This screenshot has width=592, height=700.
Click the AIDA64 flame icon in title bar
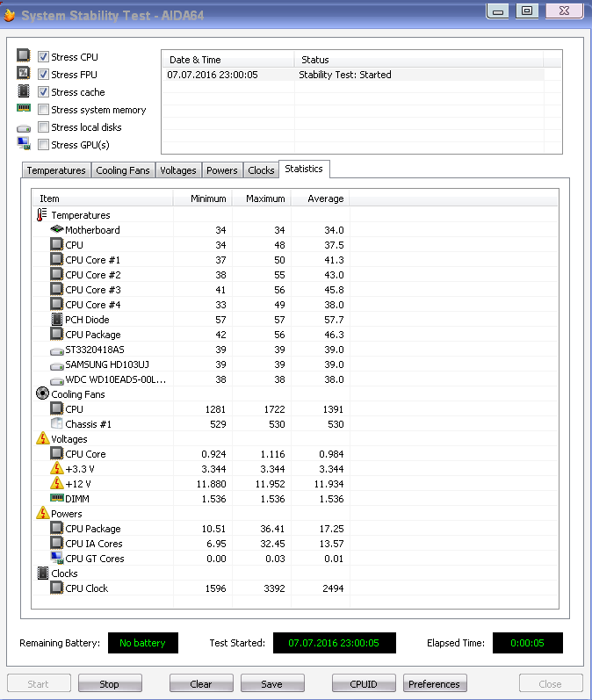pos(10,16)
